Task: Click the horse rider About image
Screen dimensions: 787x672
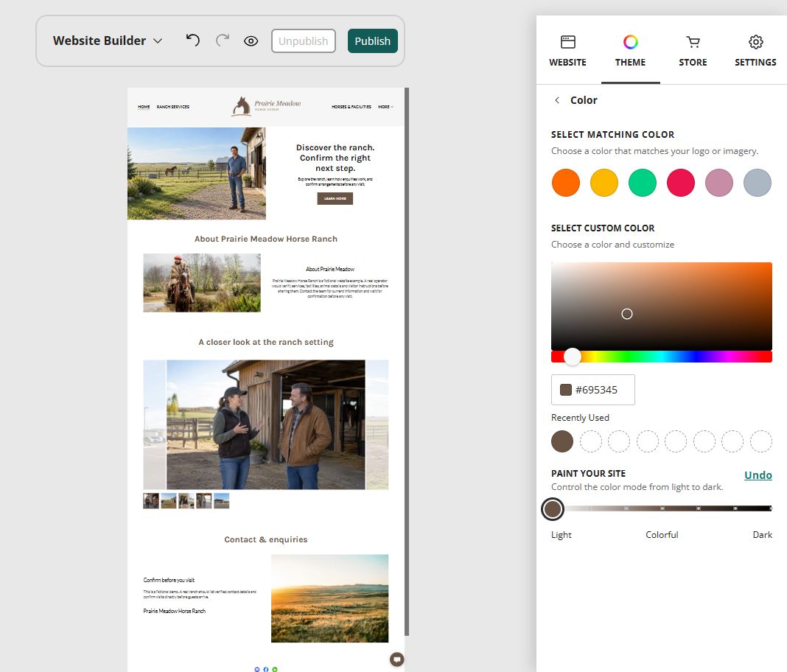Action: [202, 283]
